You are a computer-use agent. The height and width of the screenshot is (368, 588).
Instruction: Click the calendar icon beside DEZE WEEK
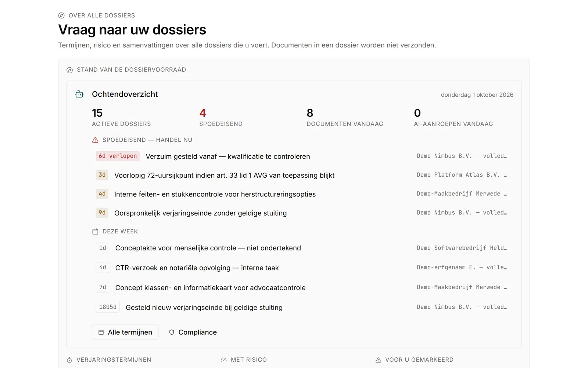pyautogui.click(x=95, y=231)
